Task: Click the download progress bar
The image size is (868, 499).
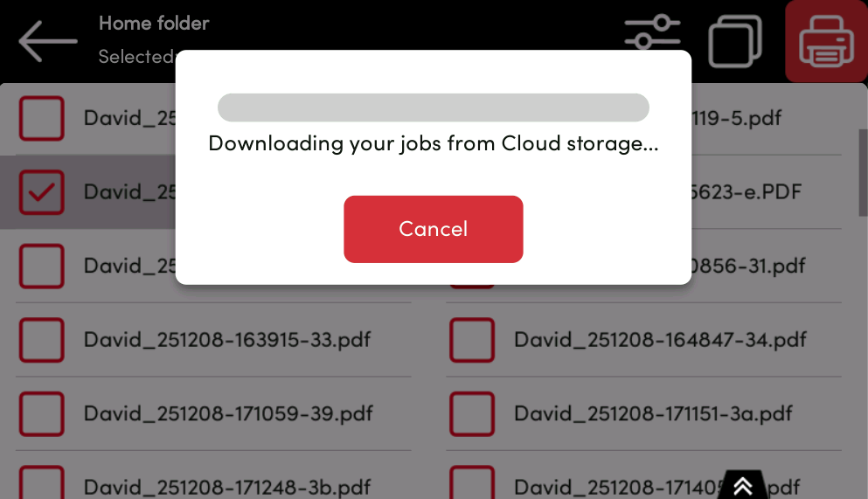Action: coord(433,107)
